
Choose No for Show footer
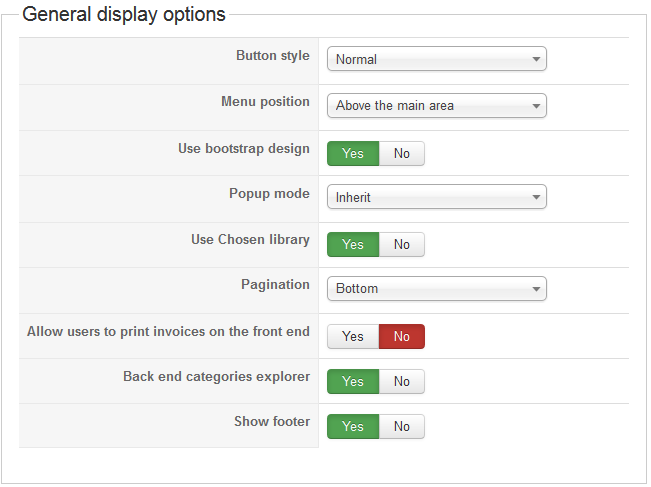pyautogui.click(x=401, y=426)
